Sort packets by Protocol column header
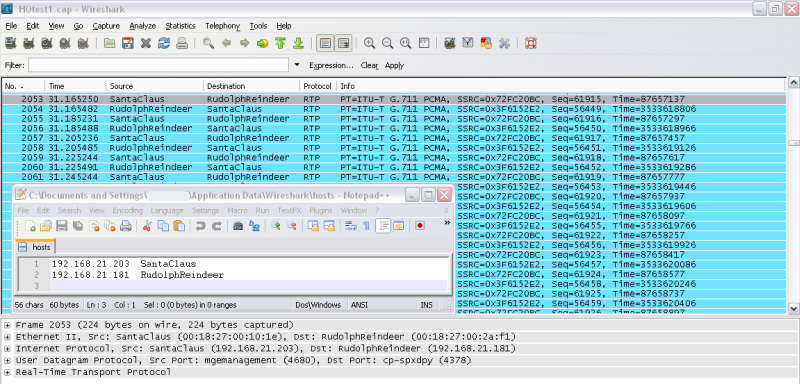Viewport: 800px width, 384px height. (317, 86)
